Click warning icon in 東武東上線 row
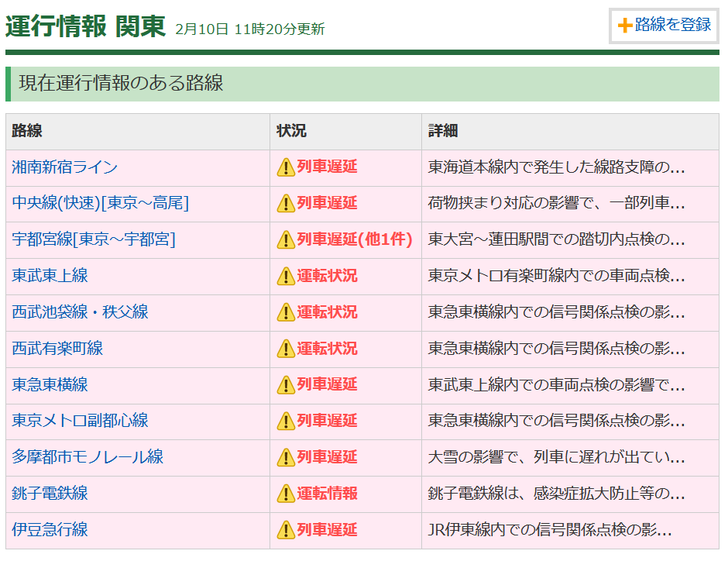This screenshot has height=561, width=728. coord(286,277)
